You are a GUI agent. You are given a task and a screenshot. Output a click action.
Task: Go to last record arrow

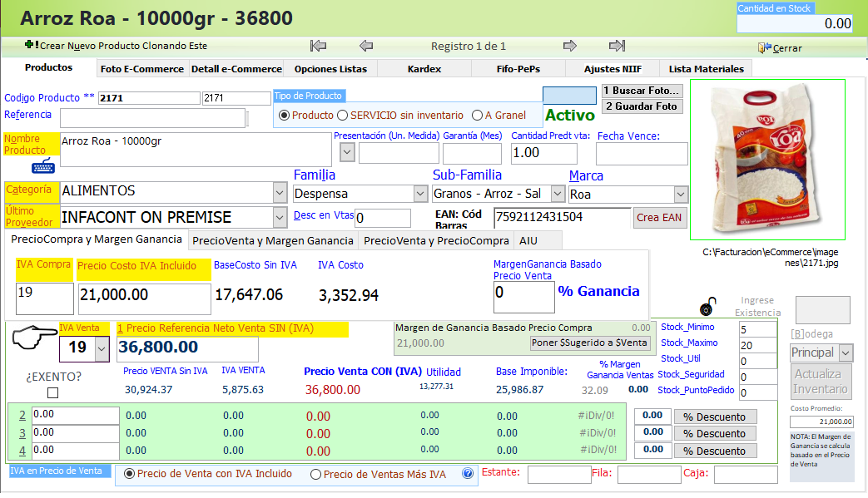point(618,46)
